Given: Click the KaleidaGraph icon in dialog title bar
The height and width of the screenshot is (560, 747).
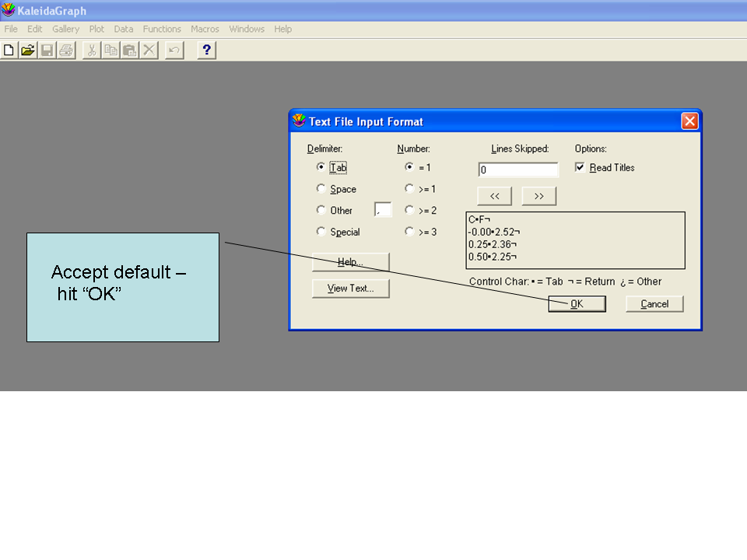Looking at the screenshot, I should point(299,121).
